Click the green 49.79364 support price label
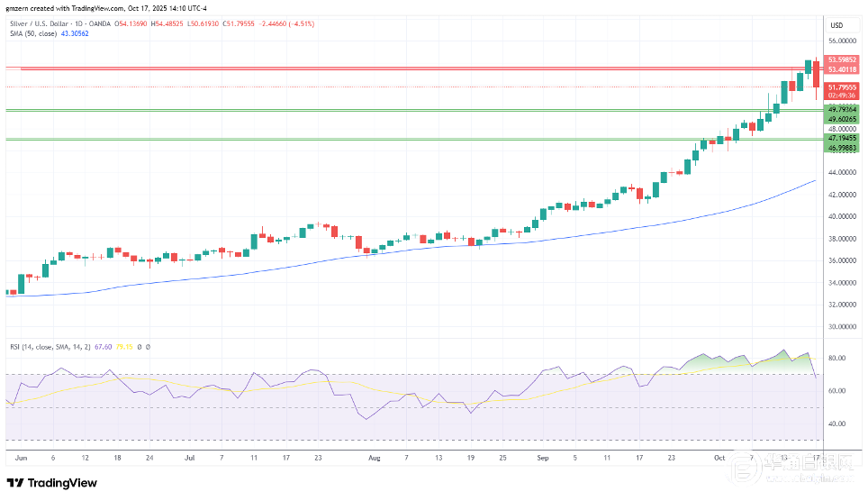Viewport: 868px width, 501px height. click(x=842, y=109)
